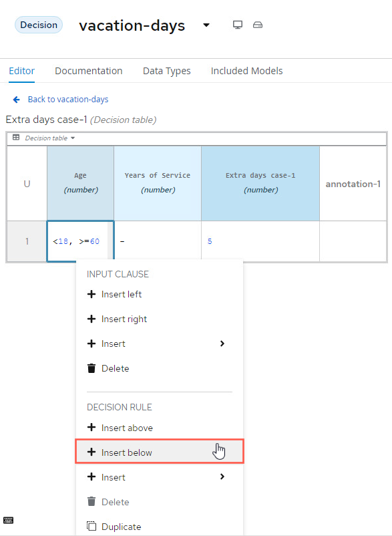Click the desktop monitor icon beside title
This screenshot has height=536, width=392.
coord(238,25)
